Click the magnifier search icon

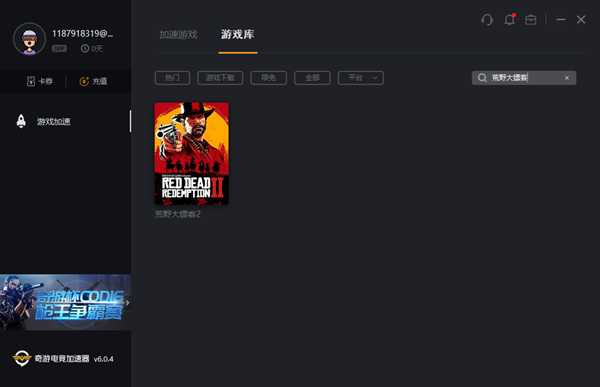(482, 78)
